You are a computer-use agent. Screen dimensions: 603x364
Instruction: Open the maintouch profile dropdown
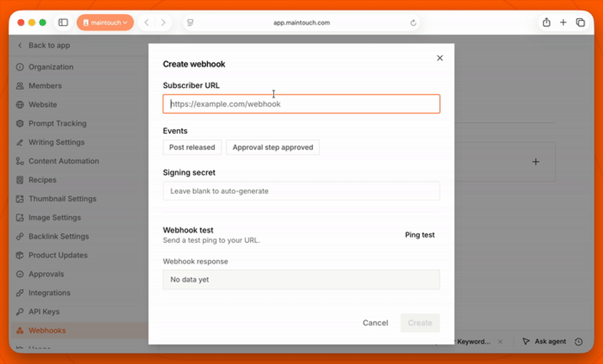(x=105, y=23)
